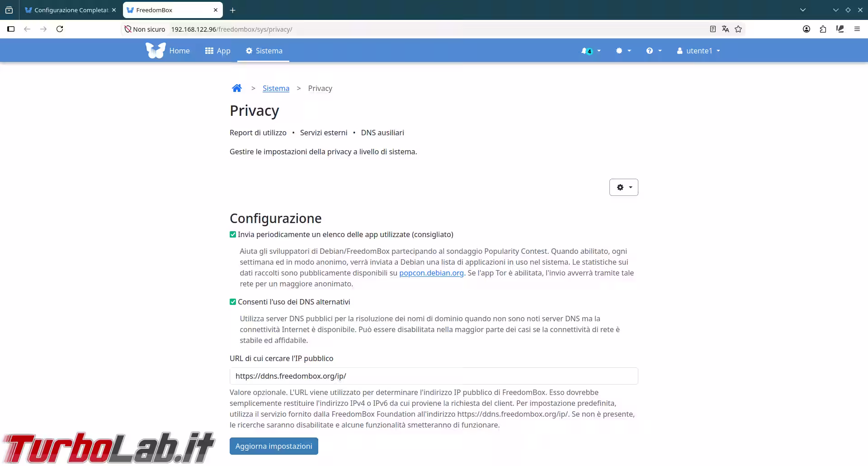The width and height of the screenshot is (868, 466).
Task: Open the App section in navbar
Action: point(217,51)
